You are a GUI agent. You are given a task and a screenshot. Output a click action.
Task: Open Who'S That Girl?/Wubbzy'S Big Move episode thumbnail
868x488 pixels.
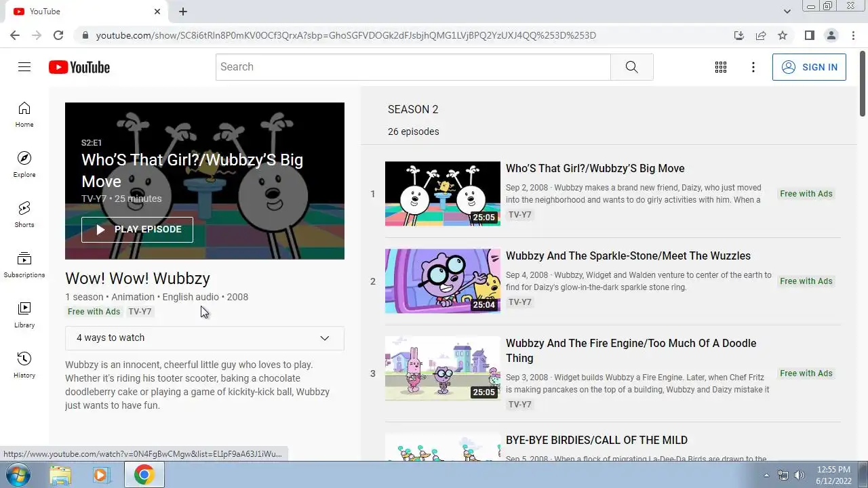point(442,194)
